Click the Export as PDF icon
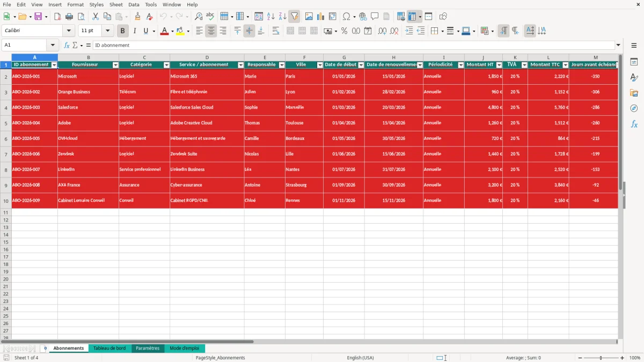 click(x=57, y=17)
